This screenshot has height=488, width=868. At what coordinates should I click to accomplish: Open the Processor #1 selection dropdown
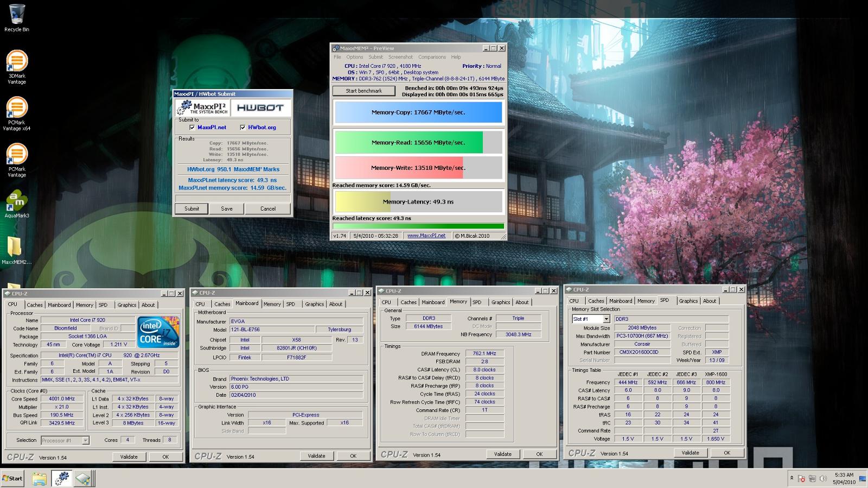[x=65, y=440]
